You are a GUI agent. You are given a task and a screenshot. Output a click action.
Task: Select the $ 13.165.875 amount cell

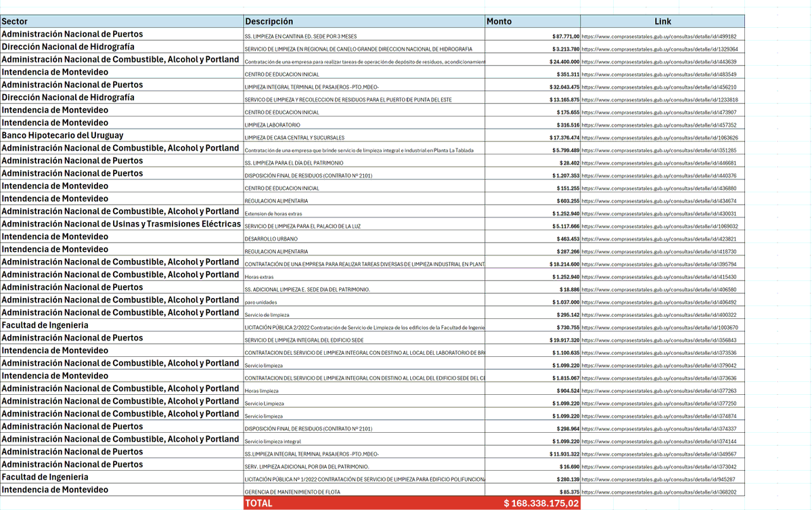[533, 98]
